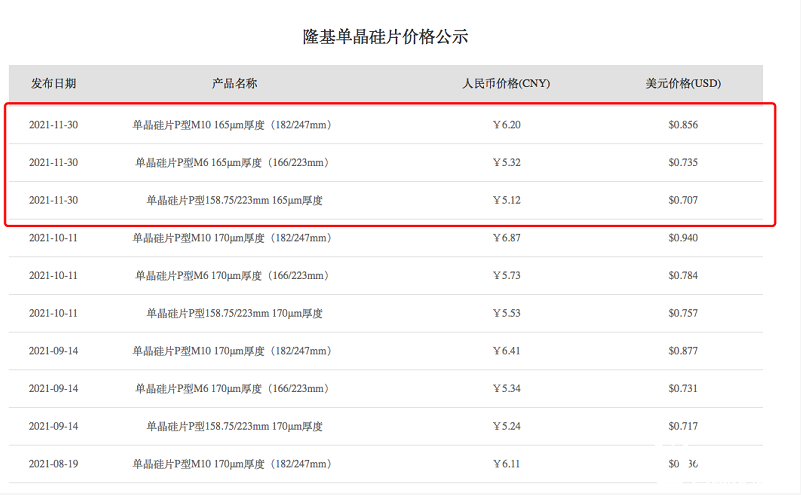Select date 2021-11-30 in M6 165μm row

click(x=54, y=162)
